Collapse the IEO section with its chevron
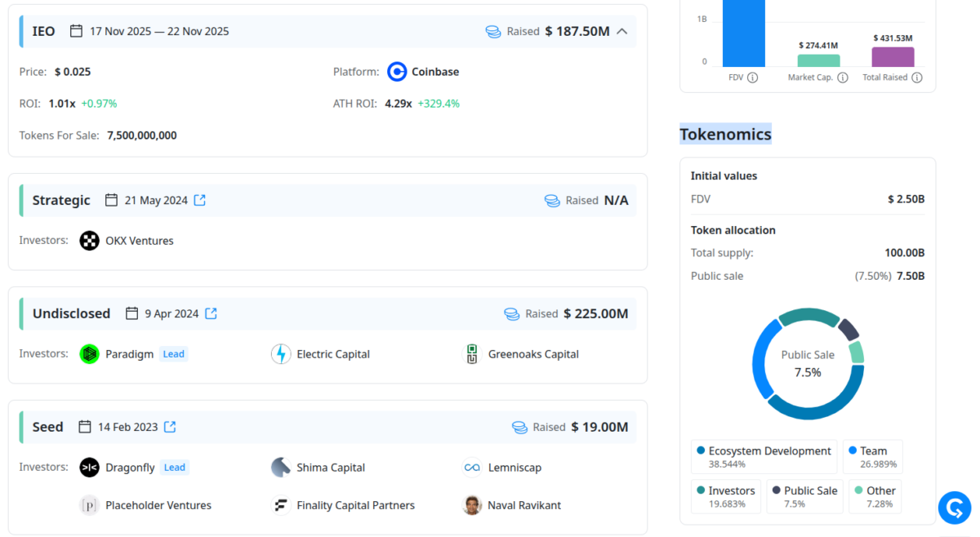980x537 pixels. 622,30
